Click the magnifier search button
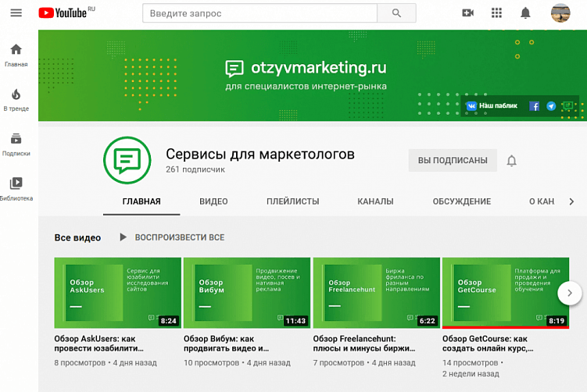This screenshot has width=587, height=392. click(x=396, y=13)
